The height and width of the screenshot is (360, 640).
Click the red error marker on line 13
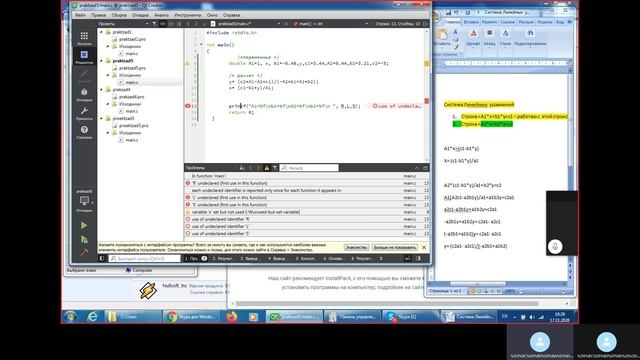[188, 106]
